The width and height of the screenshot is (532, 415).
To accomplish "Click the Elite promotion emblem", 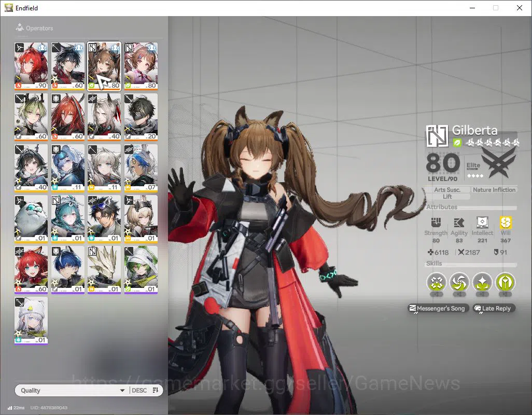I will (x=499, y=162).
